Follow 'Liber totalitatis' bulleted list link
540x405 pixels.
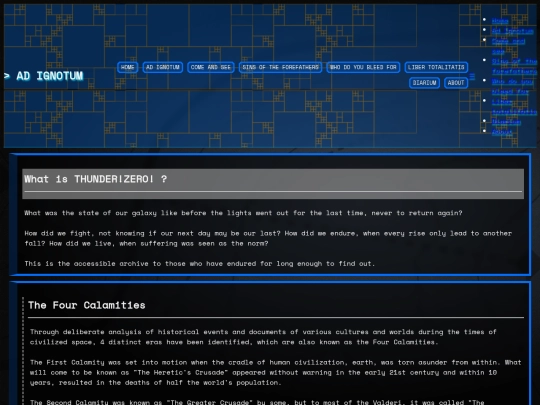click(514, 107)
